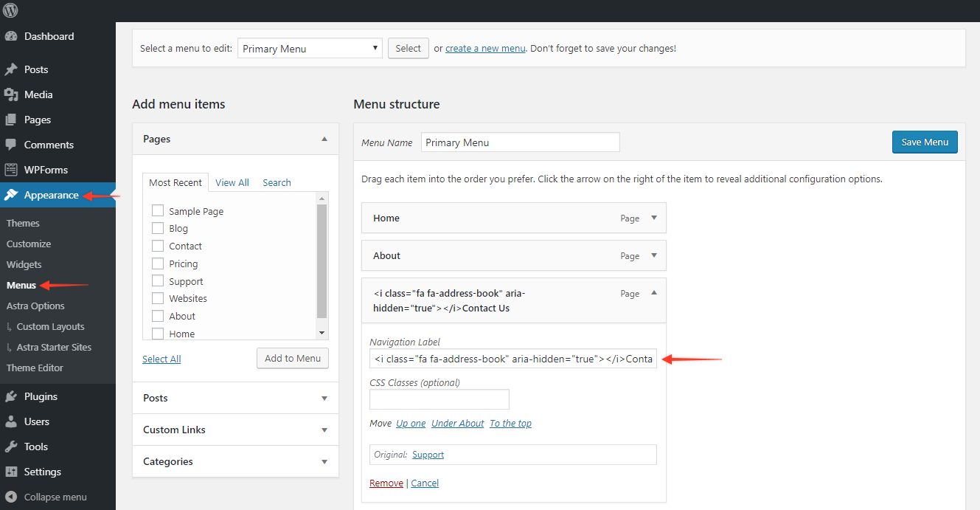Click the Users person icon
Screen dimensions: 980x510
click(11, 421)
